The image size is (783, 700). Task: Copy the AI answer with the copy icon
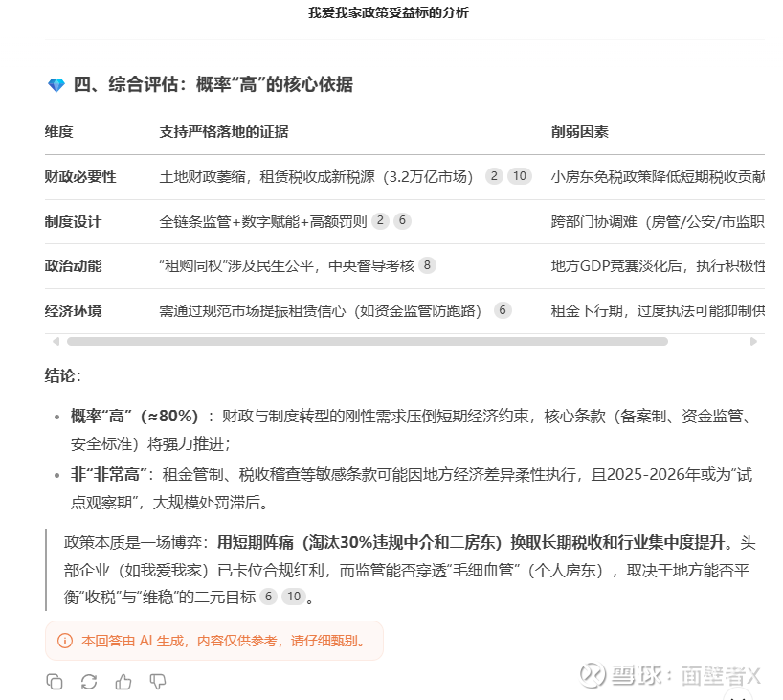55,682
